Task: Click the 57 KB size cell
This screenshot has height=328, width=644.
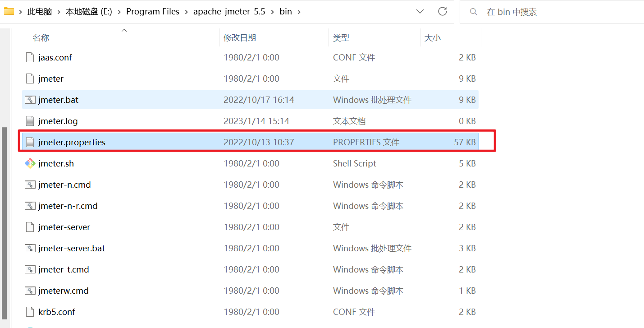Action: pyautogui.click(x=465, y=142)
